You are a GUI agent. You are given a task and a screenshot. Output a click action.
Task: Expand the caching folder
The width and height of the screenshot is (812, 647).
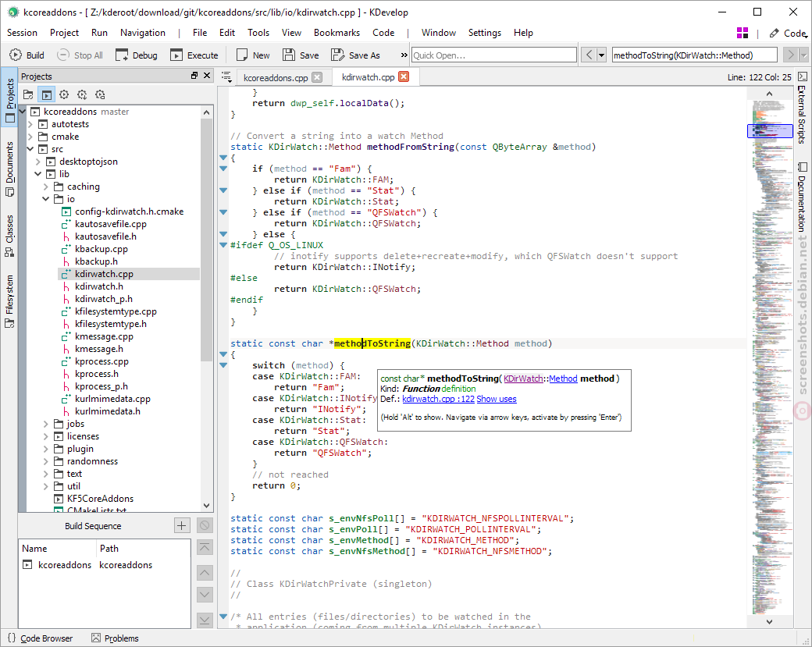45,187
